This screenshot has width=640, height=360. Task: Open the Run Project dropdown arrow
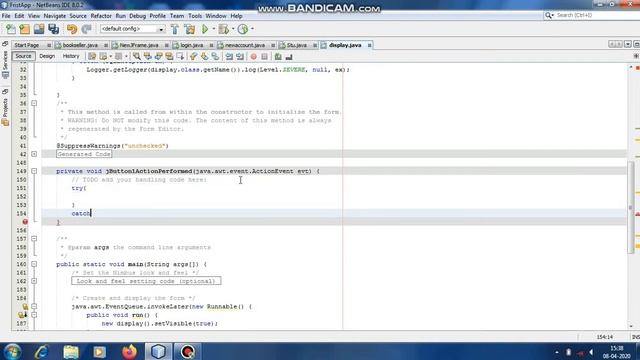tap(213, 29)
